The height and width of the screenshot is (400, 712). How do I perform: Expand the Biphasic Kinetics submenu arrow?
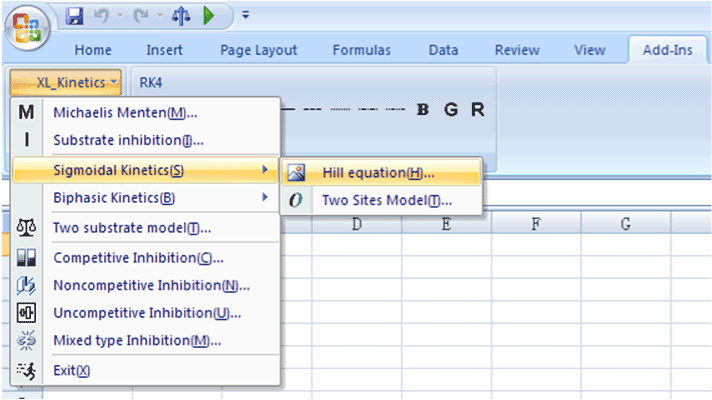click(265, 197)
